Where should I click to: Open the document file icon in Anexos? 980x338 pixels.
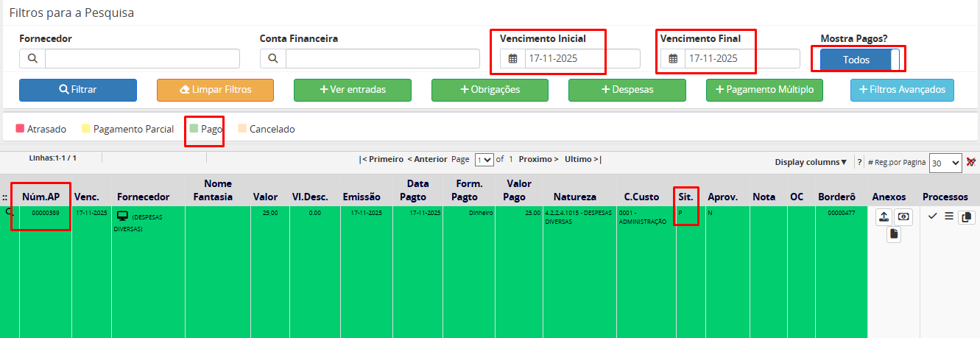[x=892, y=234]
